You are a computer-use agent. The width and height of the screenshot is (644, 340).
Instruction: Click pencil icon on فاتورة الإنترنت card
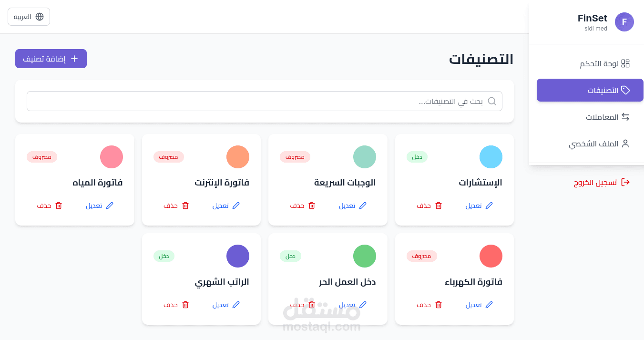235,206
